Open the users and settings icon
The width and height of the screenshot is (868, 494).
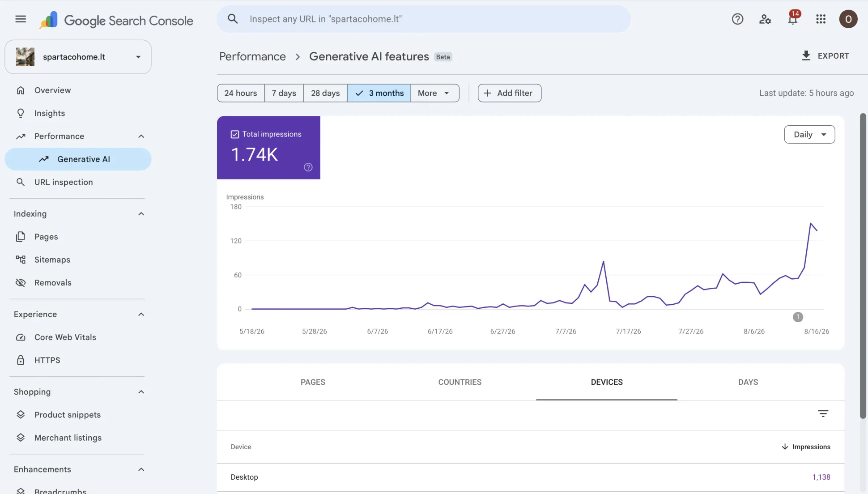(765, 19)
